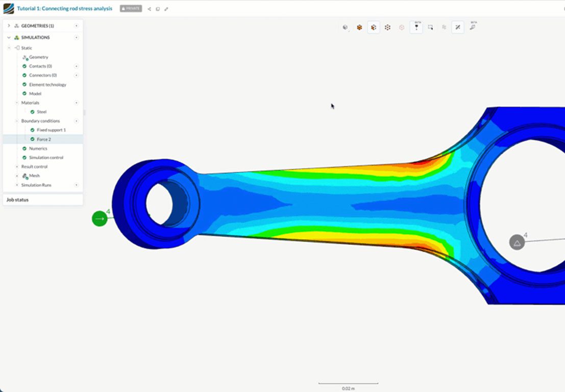Expand the GEOMETRIES section
Viewport: 565px width, 392px height.
tap(9, 26)
